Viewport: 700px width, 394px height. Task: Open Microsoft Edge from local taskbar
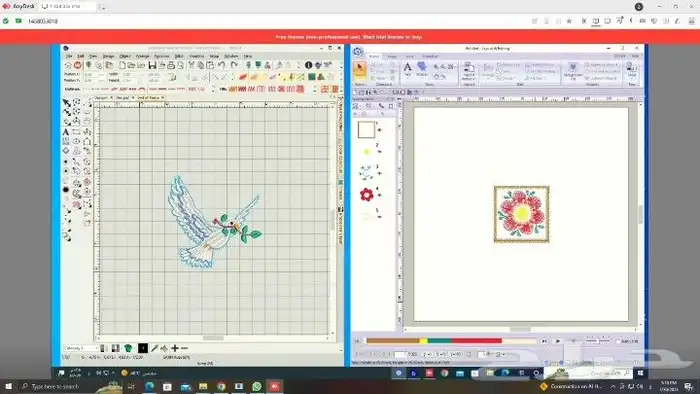pos(150,386)
